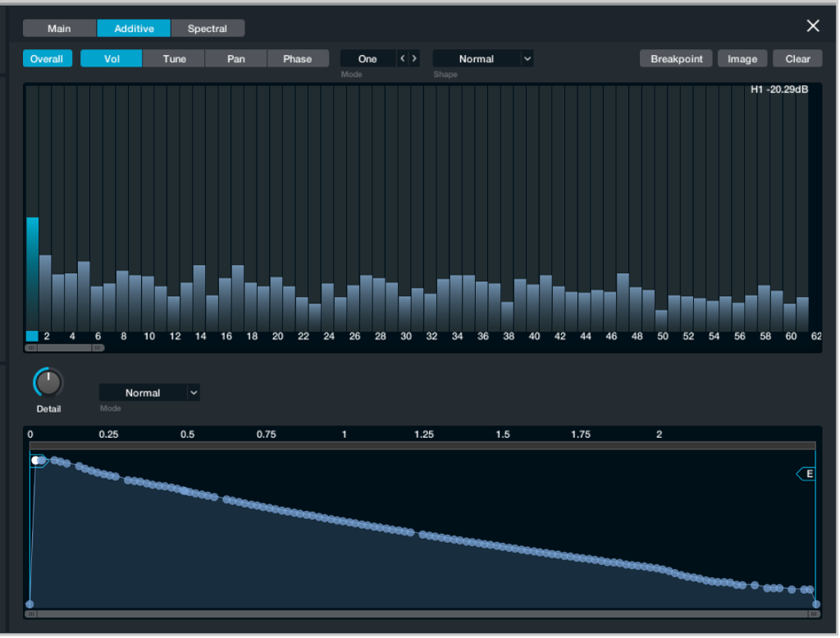Click the next harmonic arrow next to One
Image resolution: width=840 pixels, height=638 pixels.
coord(414,59)
